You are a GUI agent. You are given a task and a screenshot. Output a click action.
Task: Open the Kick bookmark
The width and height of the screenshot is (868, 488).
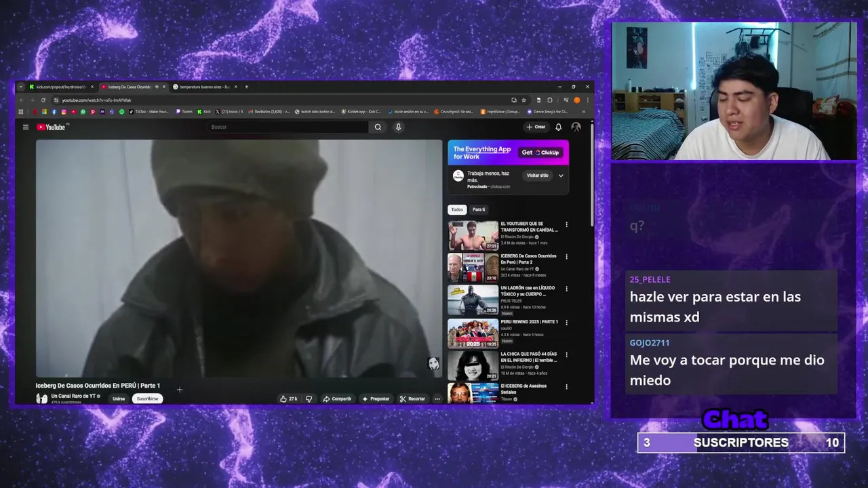(204, 112)
